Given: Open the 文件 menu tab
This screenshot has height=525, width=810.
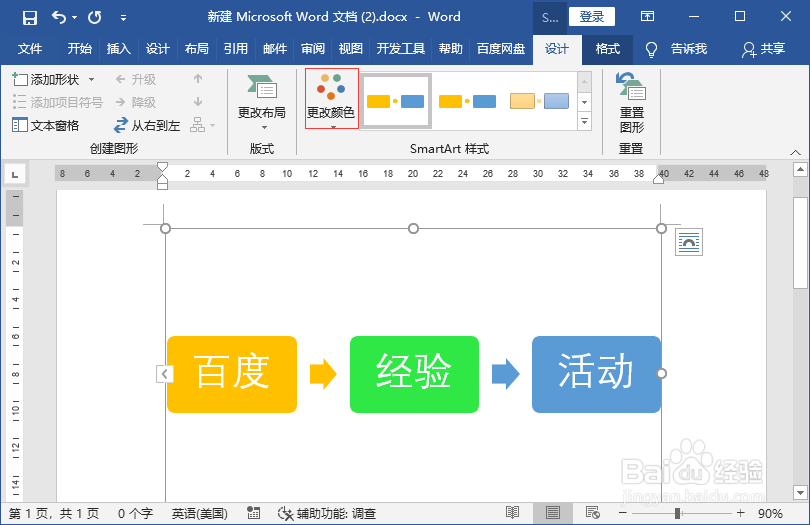Looking at the screenshot, I should [30, 49].
